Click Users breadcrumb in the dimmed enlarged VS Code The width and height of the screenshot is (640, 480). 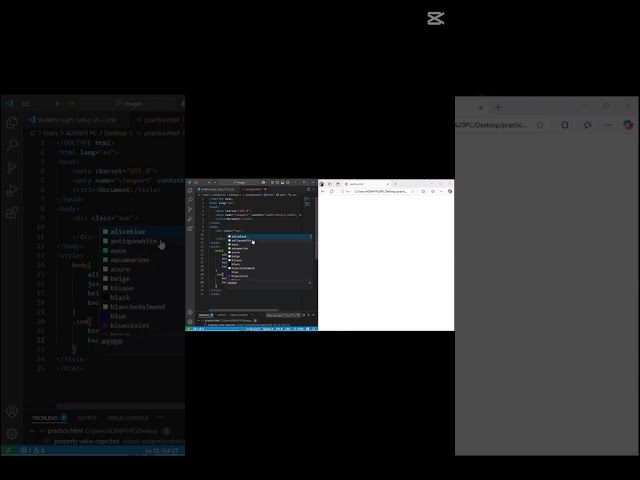(51, 133)
